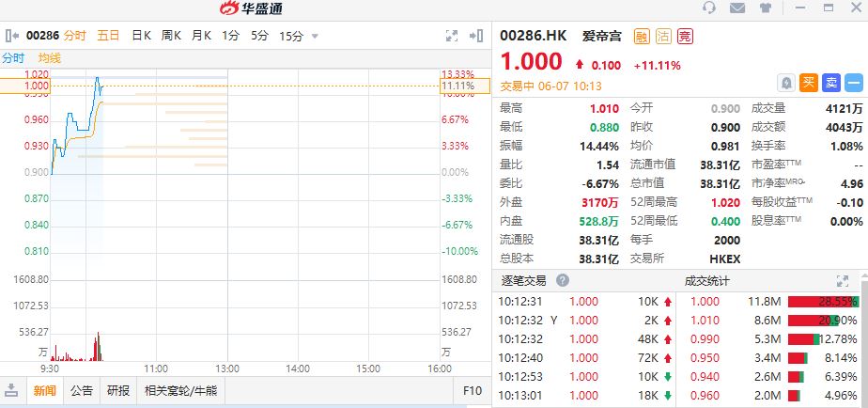Hide the right quote panel arrow icon
Viewport: 868px width, 408px height.
pos(476,36)
